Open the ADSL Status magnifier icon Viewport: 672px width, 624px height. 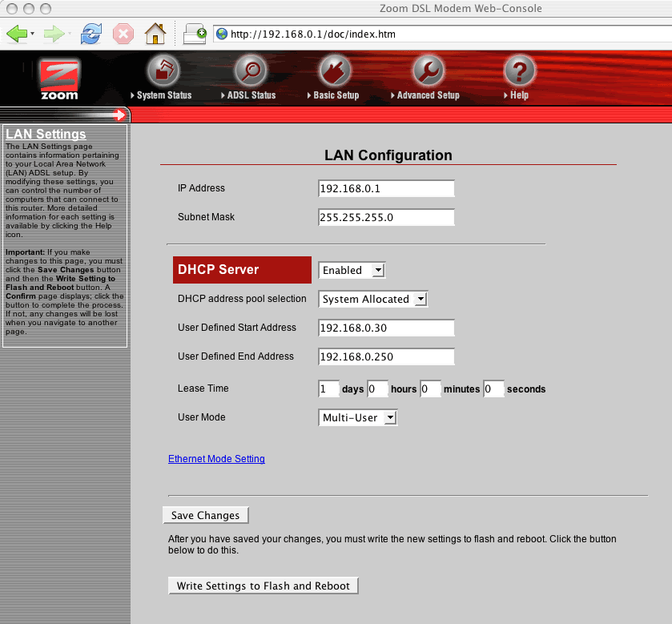pos(250,70)
